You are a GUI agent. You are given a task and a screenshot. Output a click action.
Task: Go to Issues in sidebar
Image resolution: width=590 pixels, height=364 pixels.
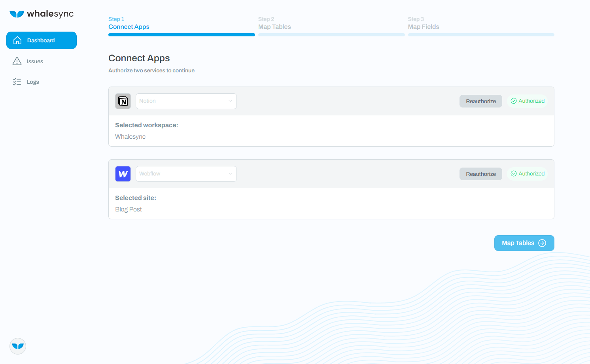35,61
